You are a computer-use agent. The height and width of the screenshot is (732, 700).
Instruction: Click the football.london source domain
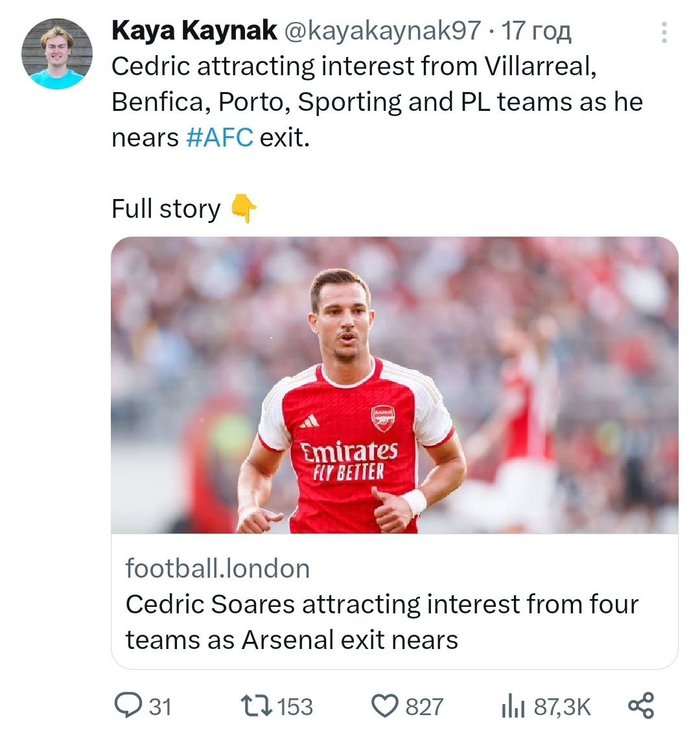pyautogui.click(x=217, y=569)
